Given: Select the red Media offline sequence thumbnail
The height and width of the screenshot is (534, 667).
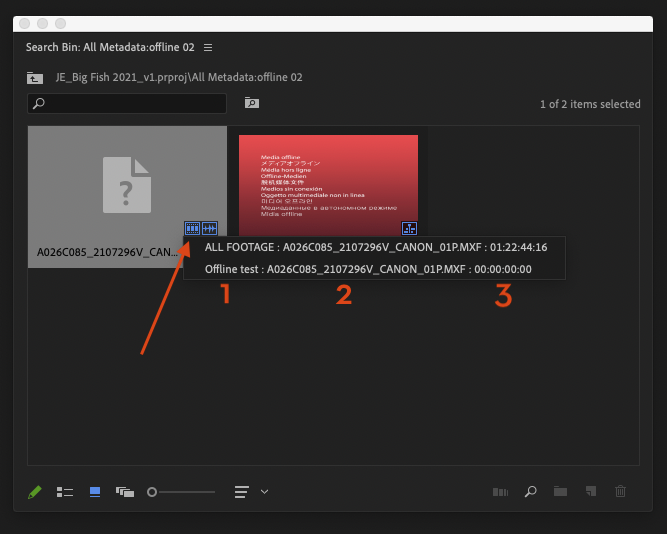Looking at the screenshot, I should (x=327, y=180).
